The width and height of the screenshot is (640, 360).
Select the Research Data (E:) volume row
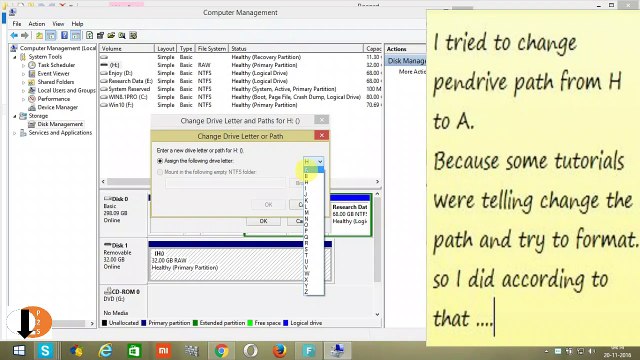coord(240,81)
